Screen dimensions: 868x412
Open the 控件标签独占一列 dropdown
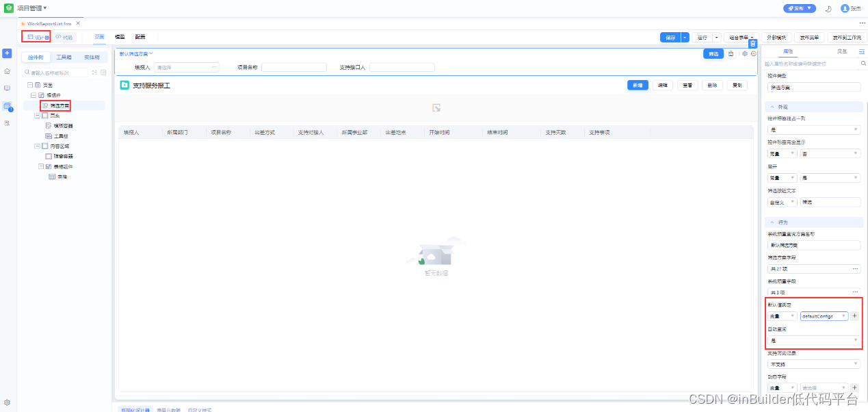(814, 129)
